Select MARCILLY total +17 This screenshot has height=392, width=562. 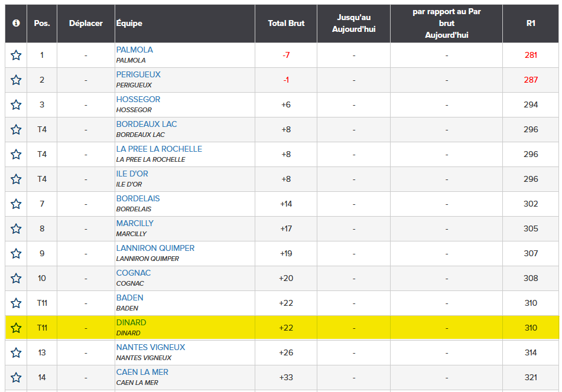(x=286, y=228)
